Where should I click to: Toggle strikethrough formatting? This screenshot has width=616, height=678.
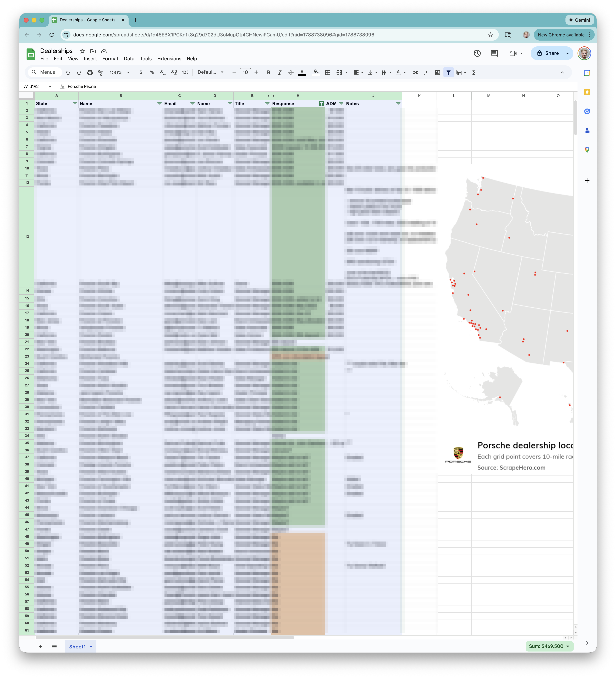coord(290,72)
